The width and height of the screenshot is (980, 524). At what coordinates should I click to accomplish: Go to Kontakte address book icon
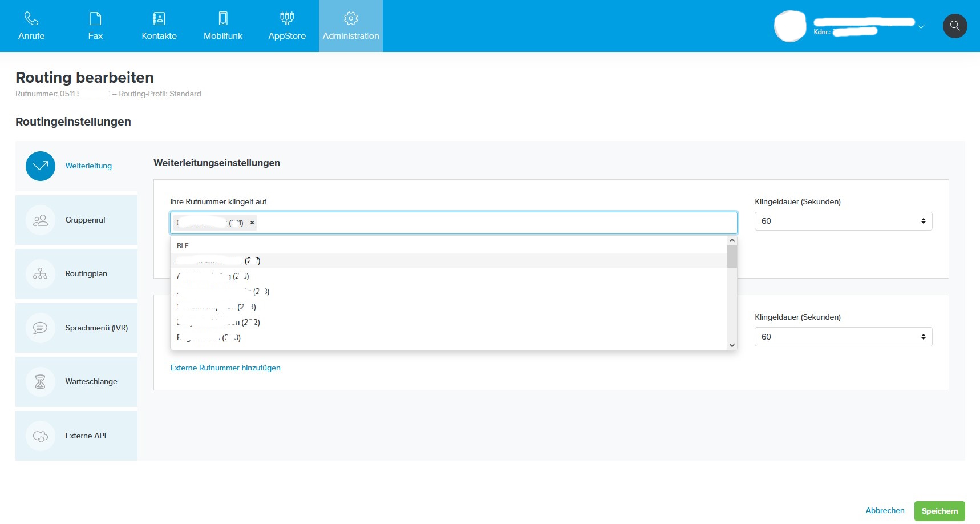[x=159, y=19]
